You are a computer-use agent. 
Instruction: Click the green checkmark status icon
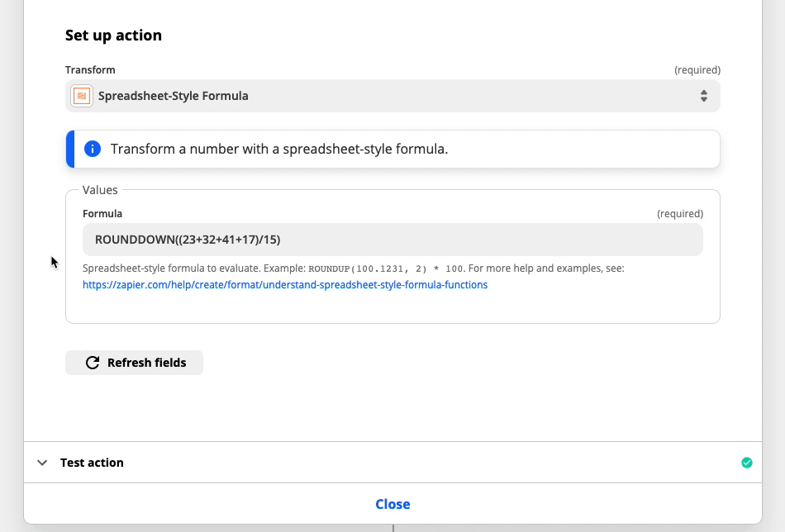tap(746, 463)
